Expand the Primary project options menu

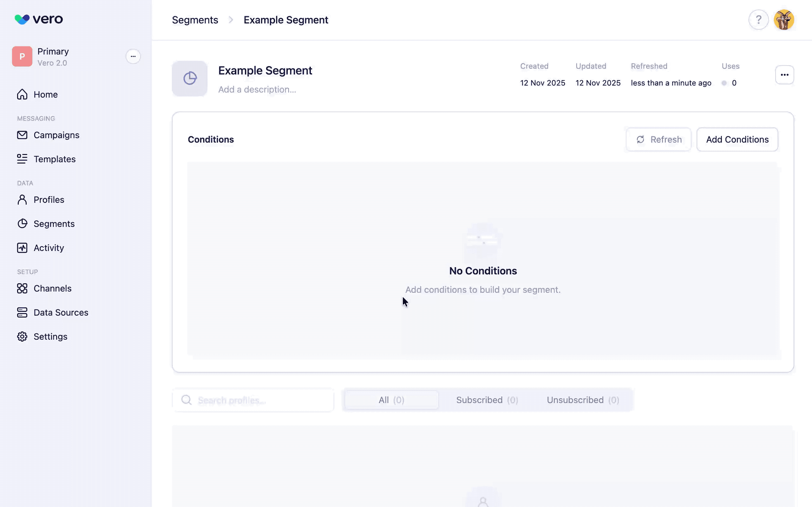[x=133, y=56]
